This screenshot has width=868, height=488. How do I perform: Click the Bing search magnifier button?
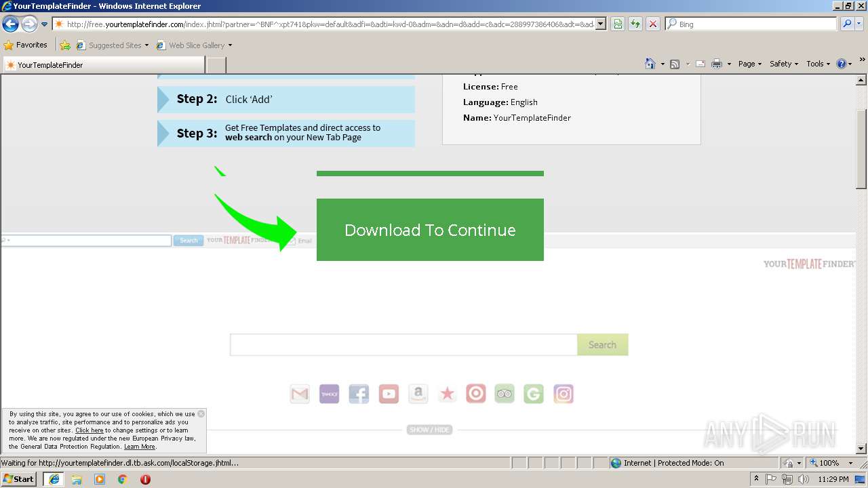pos(846,24)
